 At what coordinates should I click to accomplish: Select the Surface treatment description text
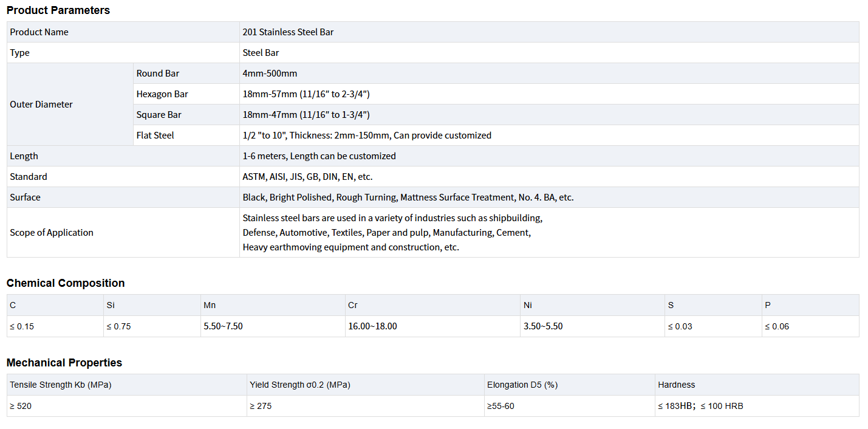click(408, 197)
